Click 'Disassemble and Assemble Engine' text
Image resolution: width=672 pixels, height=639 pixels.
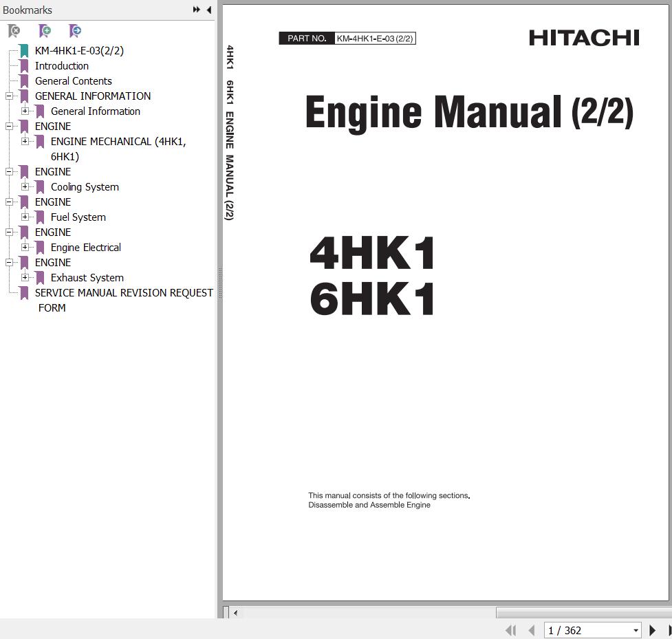369,505
